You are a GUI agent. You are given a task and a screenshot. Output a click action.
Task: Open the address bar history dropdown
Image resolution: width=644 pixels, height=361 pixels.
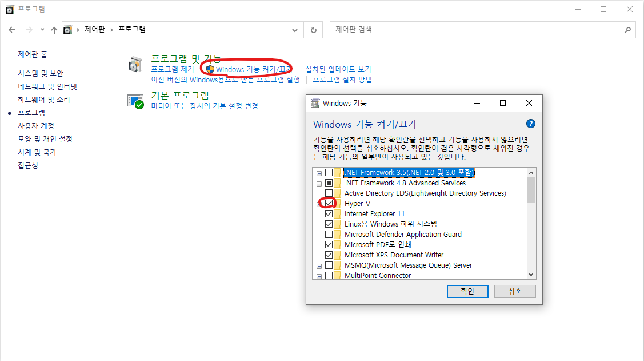[294, 30]
